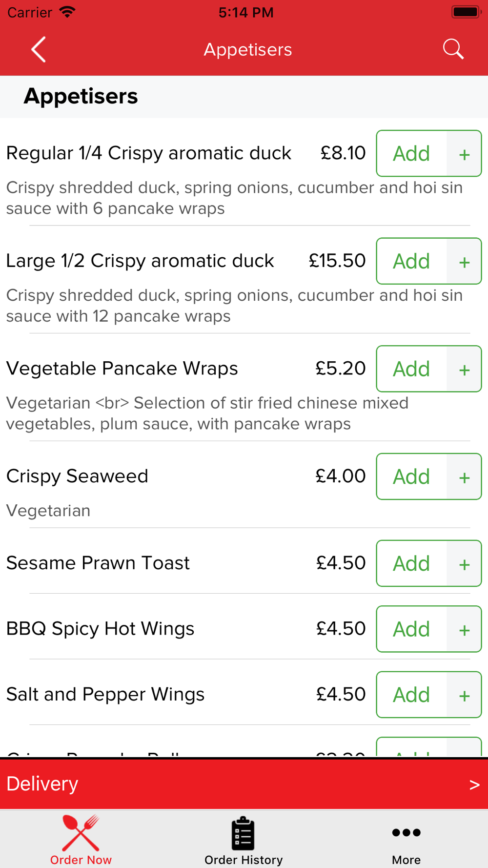This screenshot has height=868, width=488.
Task: Open the search magnifier icon
Action: tap(453, 49)
